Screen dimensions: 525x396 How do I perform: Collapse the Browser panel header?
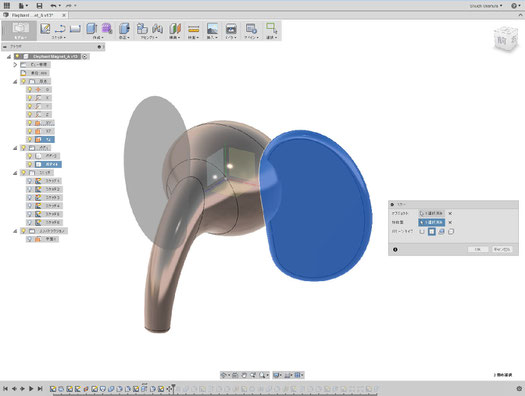point(5,47)
